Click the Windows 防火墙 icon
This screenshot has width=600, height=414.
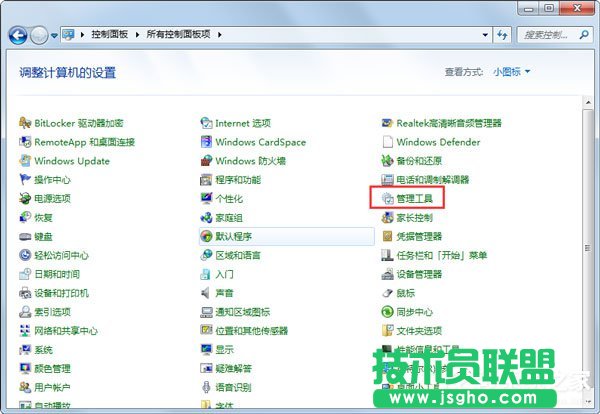pyautogui.click(x=206, y=161)
